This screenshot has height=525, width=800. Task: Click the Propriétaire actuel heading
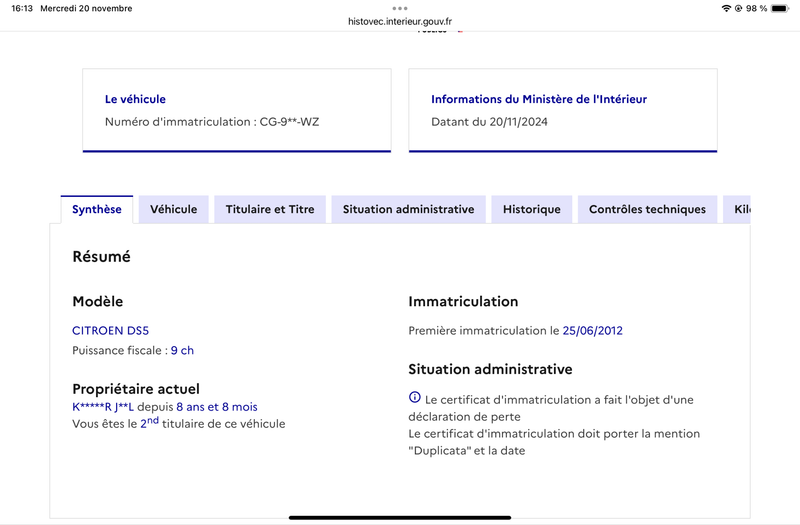[x=136, y=389]
